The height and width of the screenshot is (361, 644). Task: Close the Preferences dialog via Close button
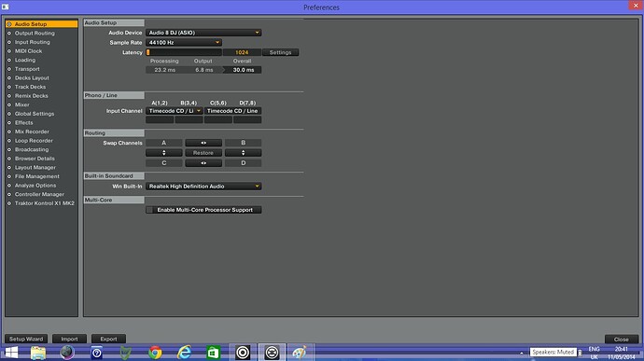(621, 340)
